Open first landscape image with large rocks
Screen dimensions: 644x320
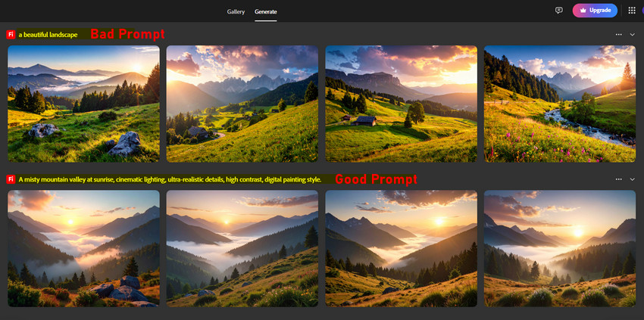83,104
